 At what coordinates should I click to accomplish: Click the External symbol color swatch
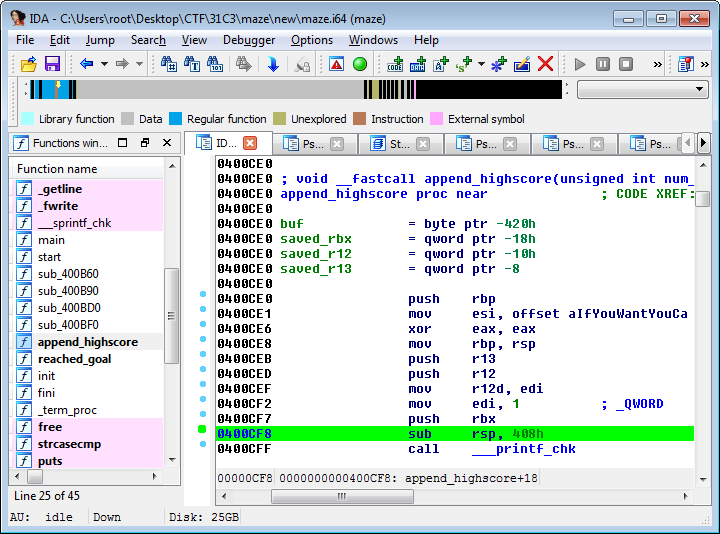click(436, 119)
